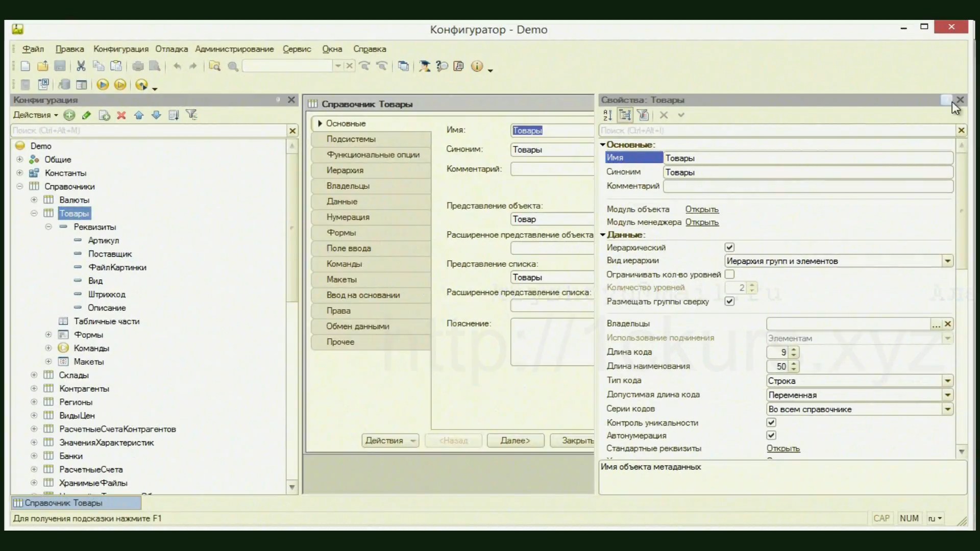Open the Отладка menu
The image size is (980, 551).
(x=171, y=49)
